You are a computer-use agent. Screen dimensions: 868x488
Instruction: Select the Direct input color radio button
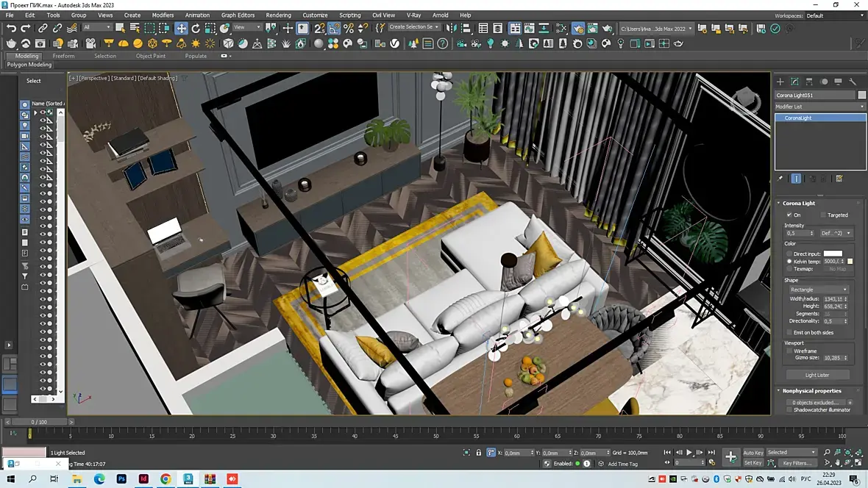(x=789, y=254)
